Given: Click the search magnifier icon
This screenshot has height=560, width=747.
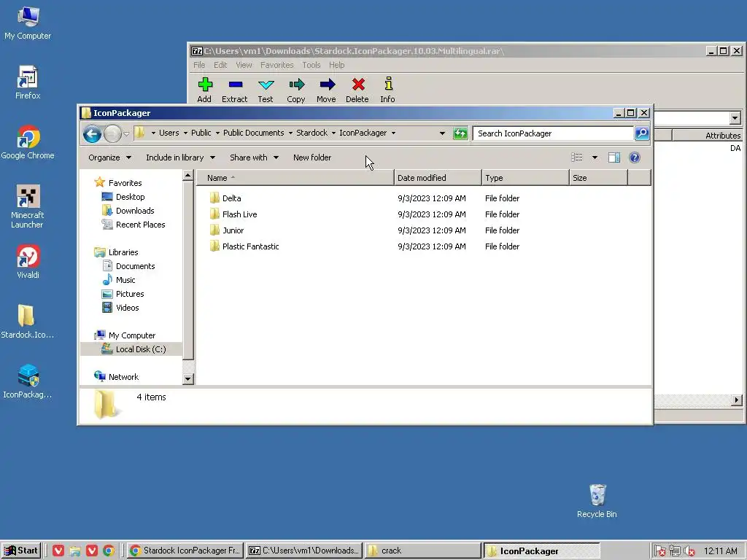Looking at the screenshot, I should pos(642,133).
